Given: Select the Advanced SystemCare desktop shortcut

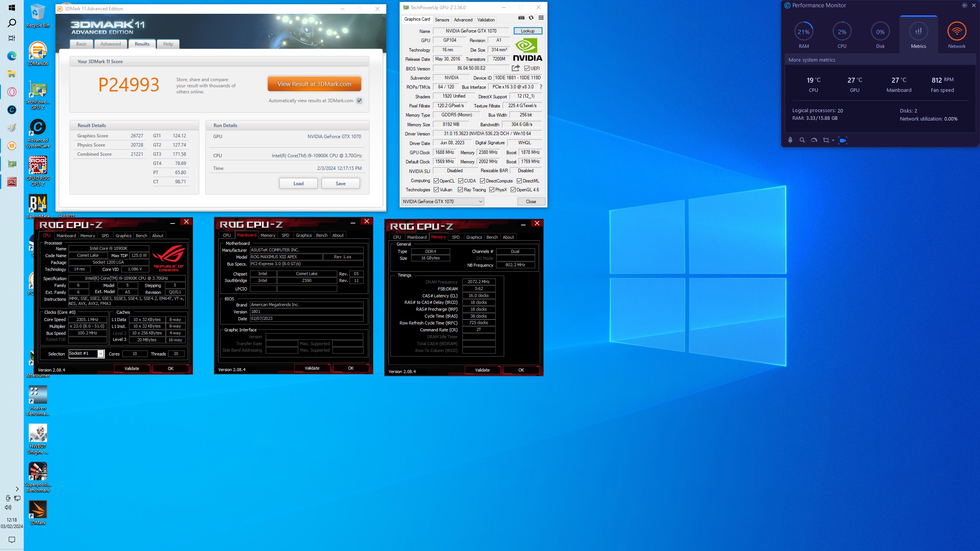Looking at the screenshot, I should (38, 133).
